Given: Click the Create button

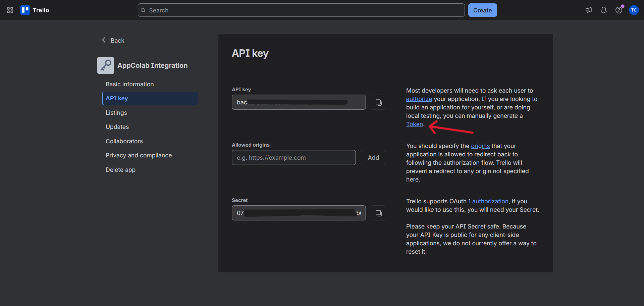Looking at the screenshot, I should click(x=482, y=10).
